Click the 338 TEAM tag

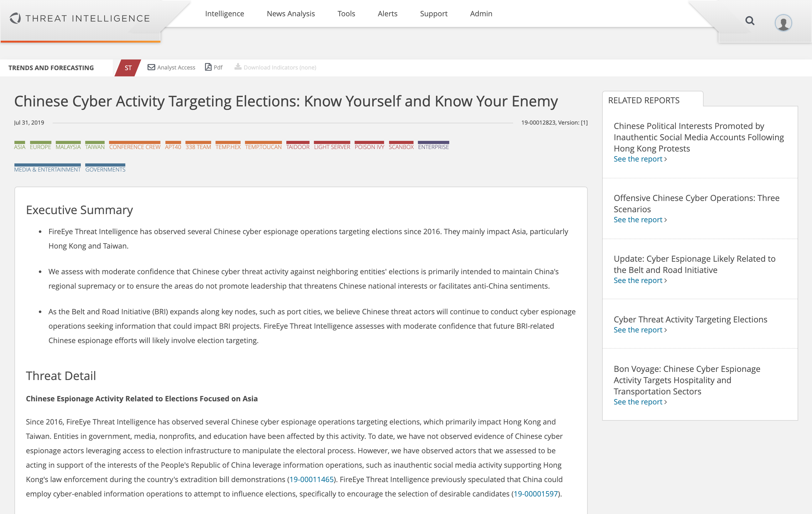pos(198,146)
